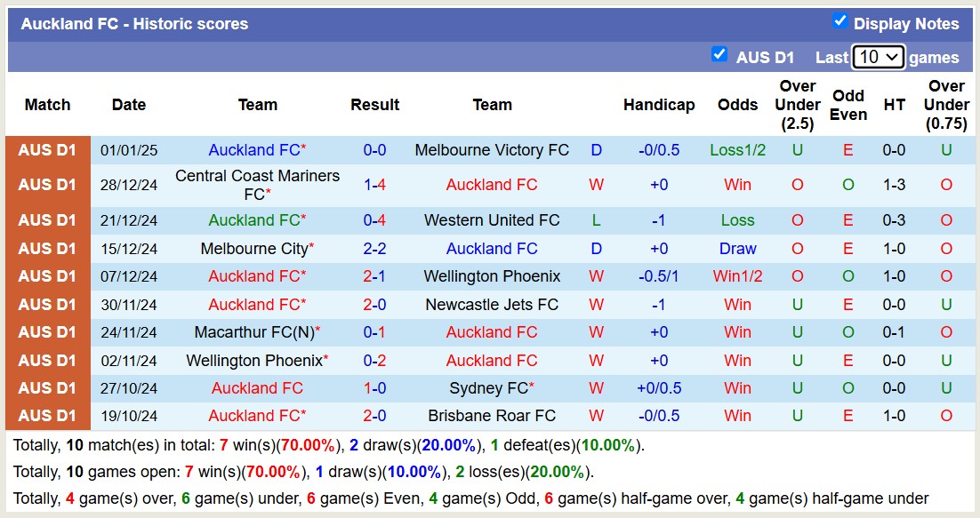Select Melbourne Victory FC team link
This screenshot has width=980, height=518.
[x=492, y=149]
